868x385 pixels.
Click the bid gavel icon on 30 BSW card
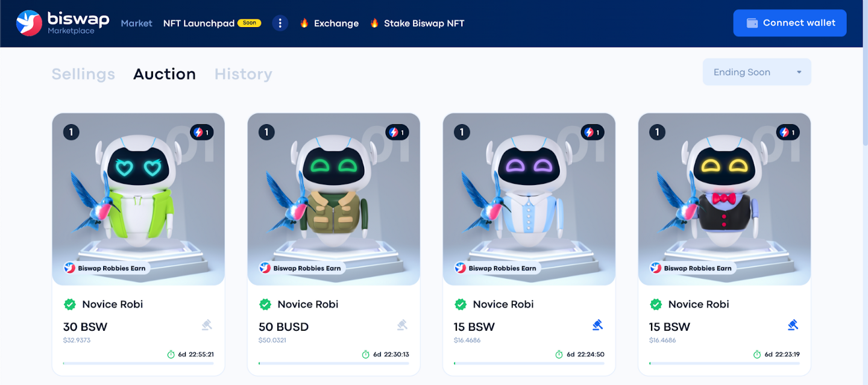(207, 325)
